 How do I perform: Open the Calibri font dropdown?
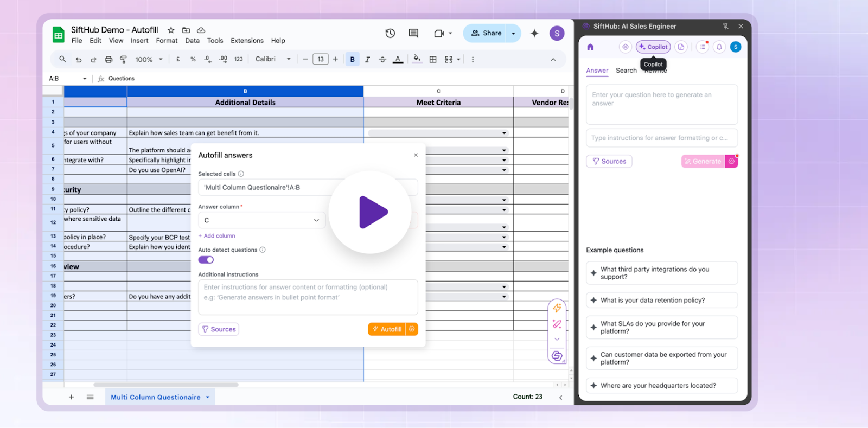[x=273, y=59]
